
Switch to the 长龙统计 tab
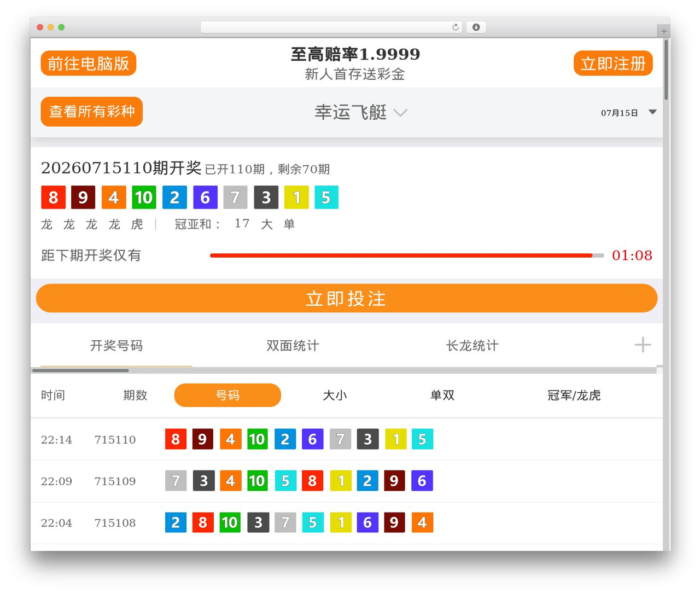click(472, 346)
